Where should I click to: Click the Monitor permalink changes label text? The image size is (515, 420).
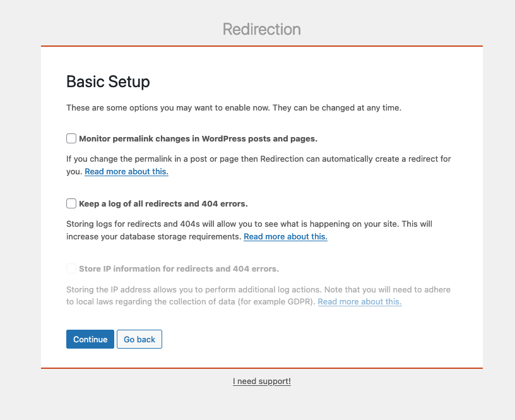tap(198, 139)
